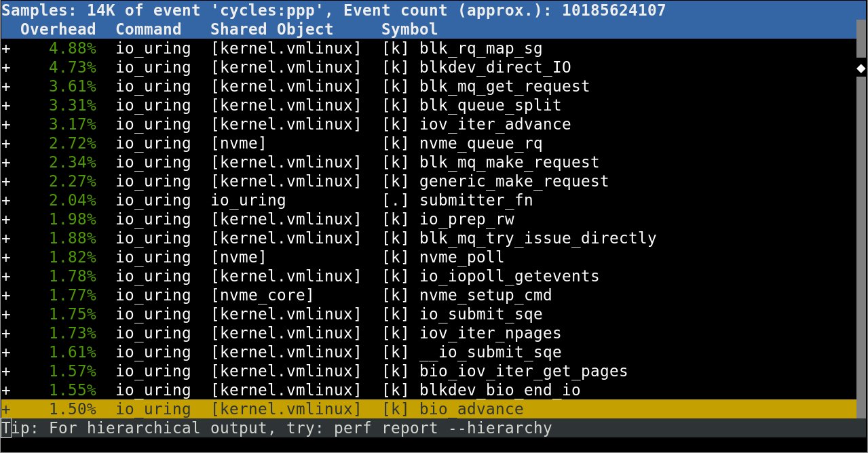Viewport: 868px width, 453px height.
Task: Expand the blkdev_direct_IO row plus sign
Action: (x=5, y=68)
